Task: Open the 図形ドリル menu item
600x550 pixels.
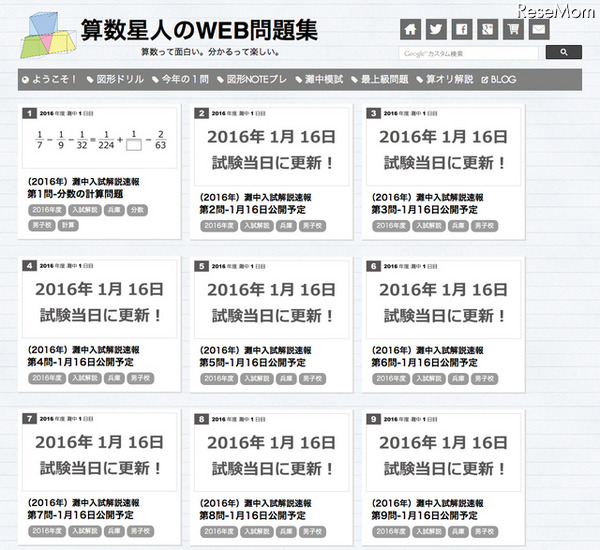Action: point(115,79)
